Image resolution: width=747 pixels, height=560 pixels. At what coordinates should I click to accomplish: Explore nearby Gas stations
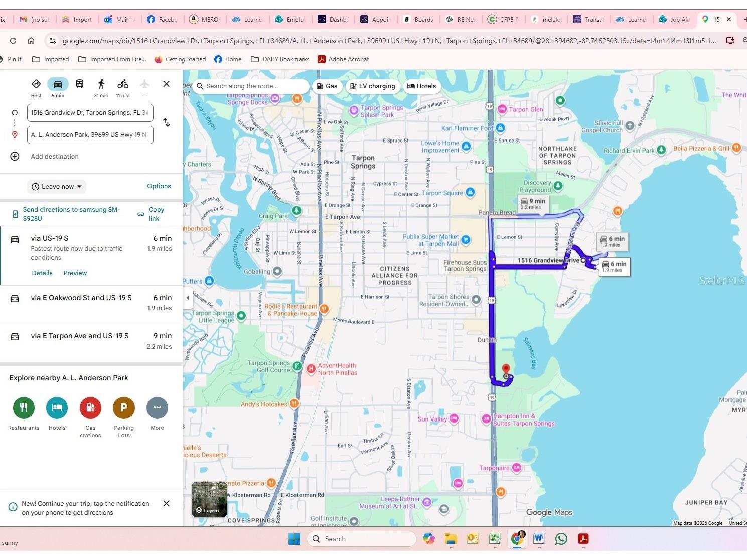(90, 408)
